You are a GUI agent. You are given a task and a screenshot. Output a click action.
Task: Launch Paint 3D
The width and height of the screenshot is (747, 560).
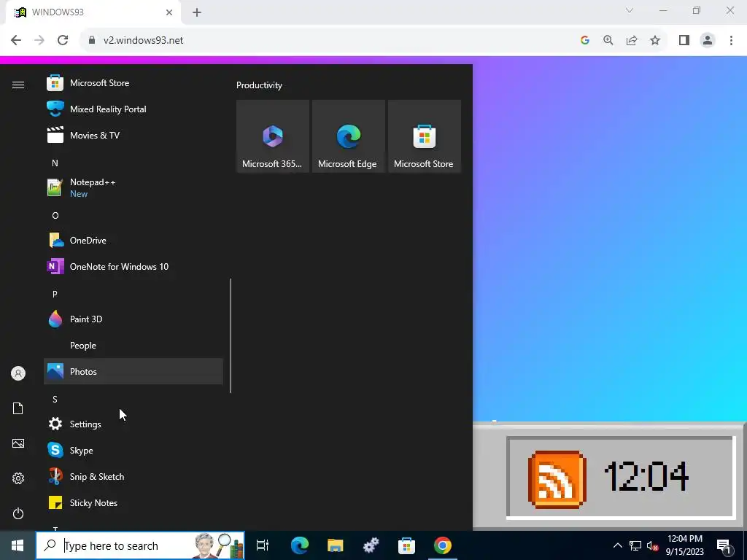pyautogui.click(x=133, y=319)
